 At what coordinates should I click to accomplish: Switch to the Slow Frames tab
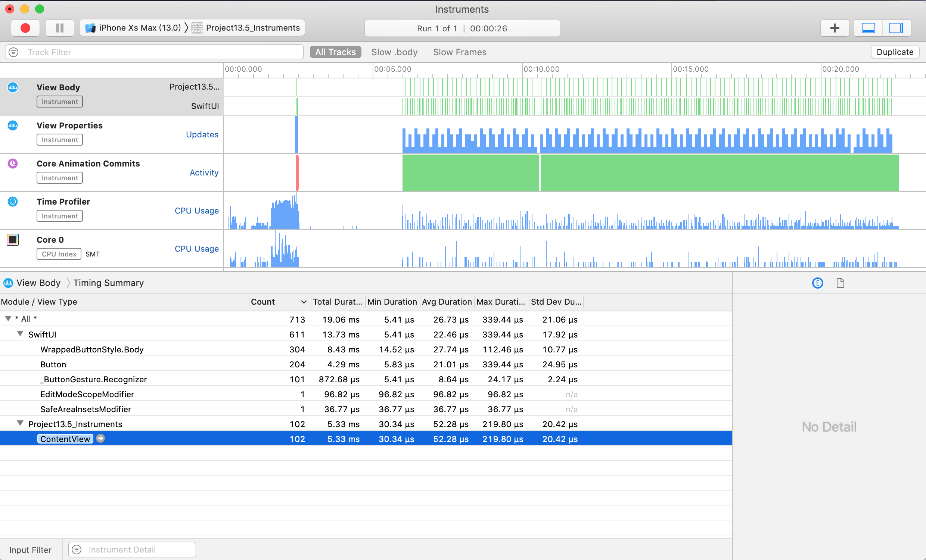460,52
